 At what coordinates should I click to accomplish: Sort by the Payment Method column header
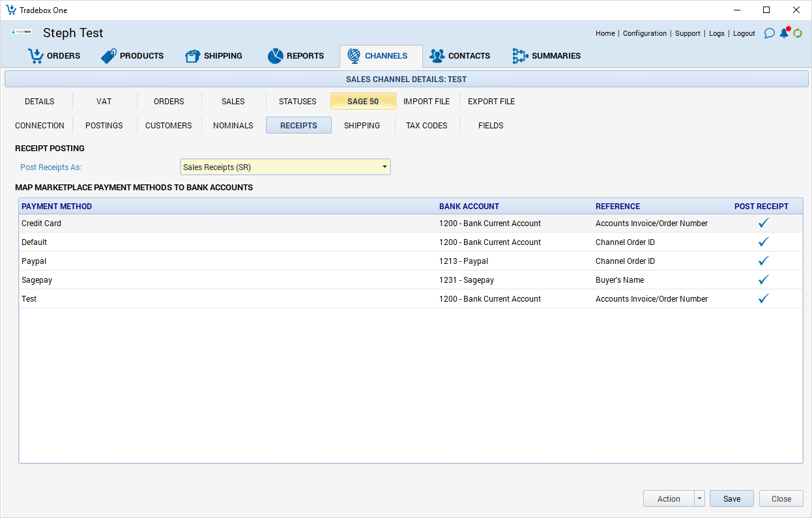(x=57, y=207)
